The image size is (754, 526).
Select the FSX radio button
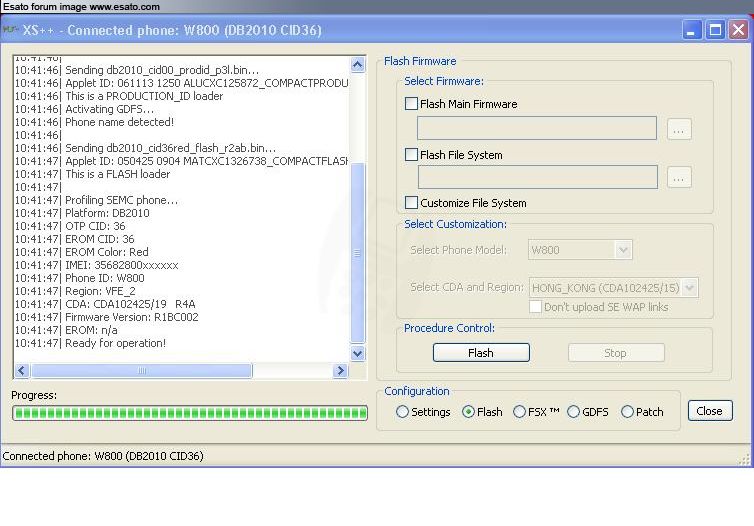point(519,412)
